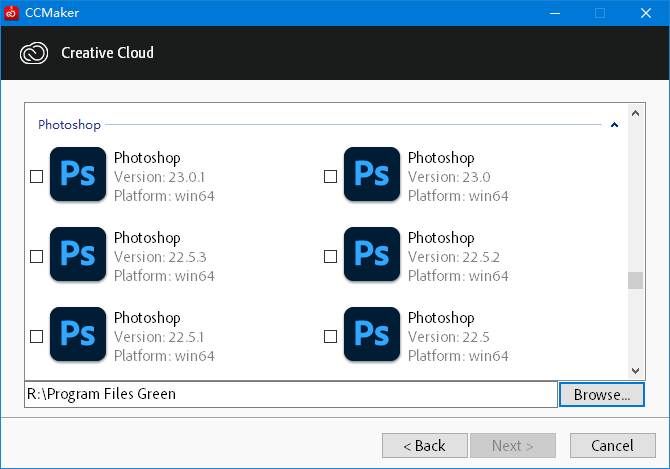Click the Photoshop 22.5.2 Ps icon

[x=372, y=254]
